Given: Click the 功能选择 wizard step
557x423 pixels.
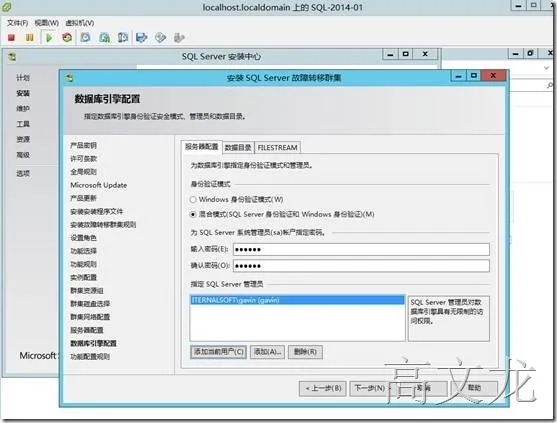Looking at the screenshot, I should coord(83,251).
